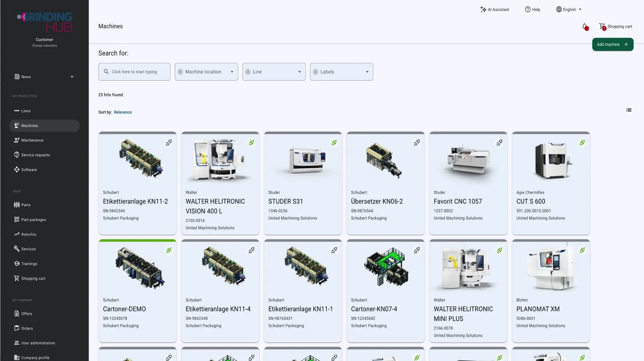The width and height of the screenshot is (644, 361).
Task: Click connection icon on Übersetzer KN06-2 card
Action: 417,142
